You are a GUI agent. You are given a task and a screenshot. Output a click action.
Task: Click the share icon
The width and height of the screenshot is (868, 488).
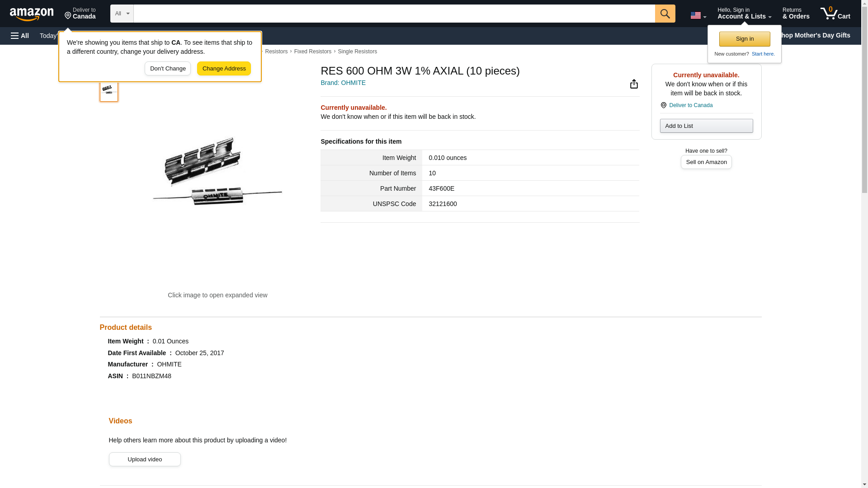[x=634, y=84]
